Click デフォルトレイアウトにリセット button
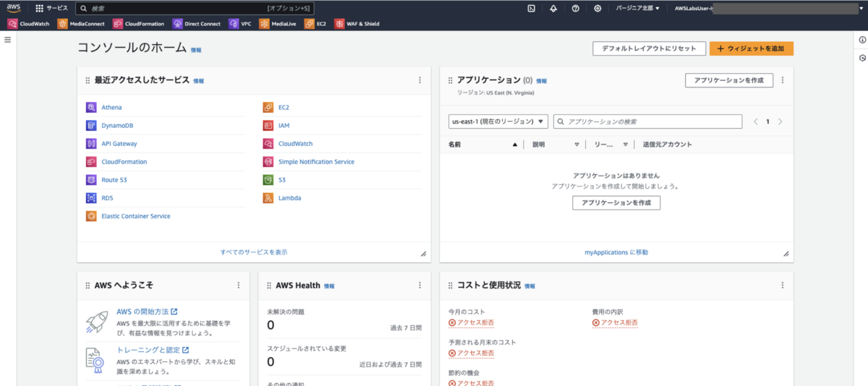Screen dimensions: 868x386 coord(649,48)
